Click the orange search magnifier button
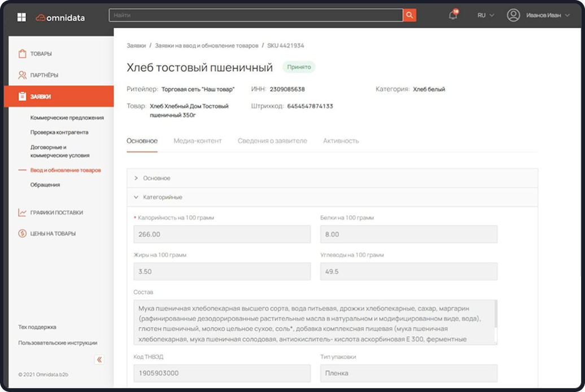Screen dimensions: 585x392 [409, 15]
